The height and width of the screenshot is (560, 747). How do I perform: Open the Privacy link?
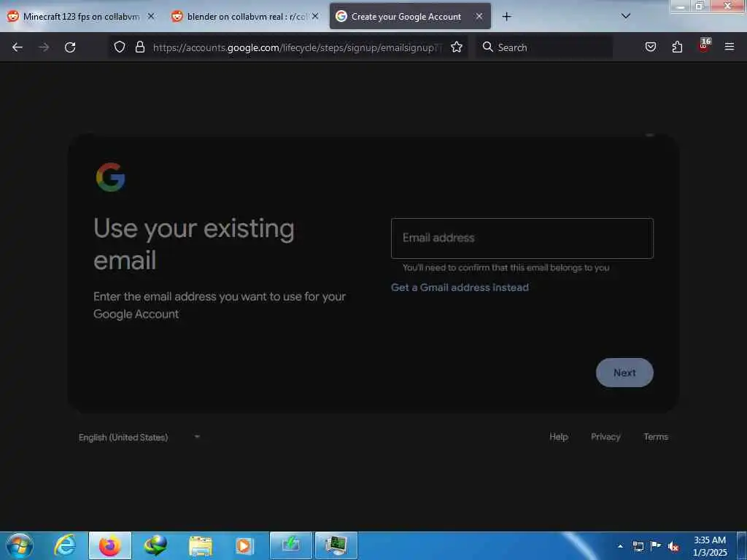(605, 437)
